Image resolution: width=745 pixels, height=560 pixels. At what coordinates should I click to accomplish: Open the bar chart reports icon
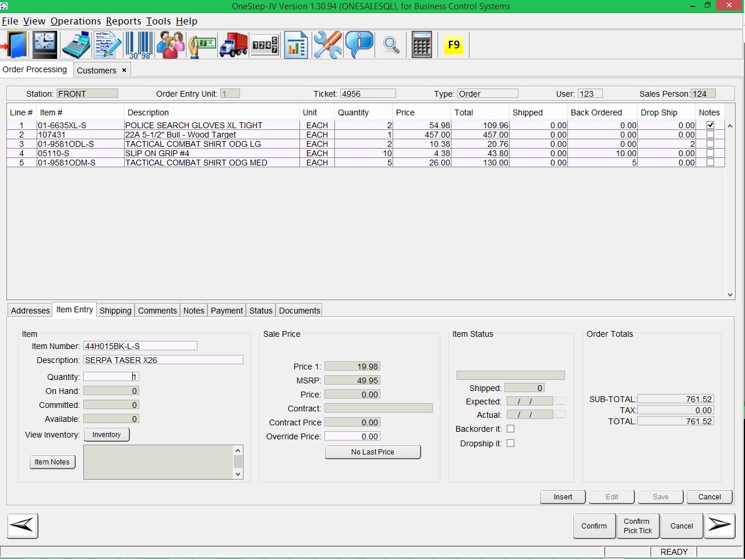296,45
